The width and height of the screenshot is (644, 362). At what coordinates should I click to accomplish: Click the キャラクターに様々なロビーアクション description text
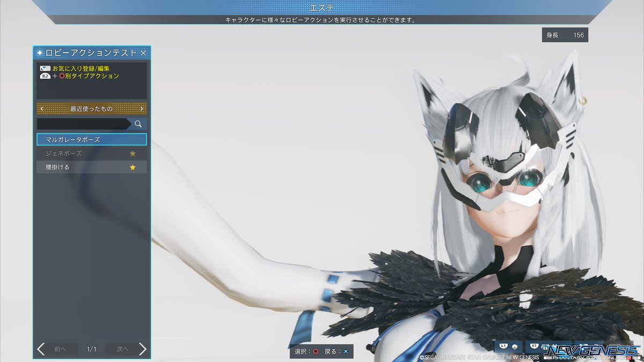321,20
